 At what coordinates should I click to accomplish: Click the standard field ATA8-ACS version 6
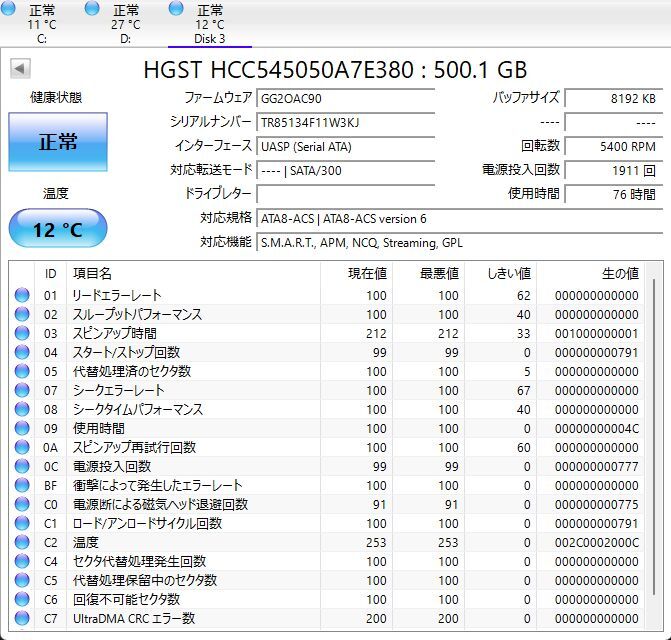coord(460,219)
